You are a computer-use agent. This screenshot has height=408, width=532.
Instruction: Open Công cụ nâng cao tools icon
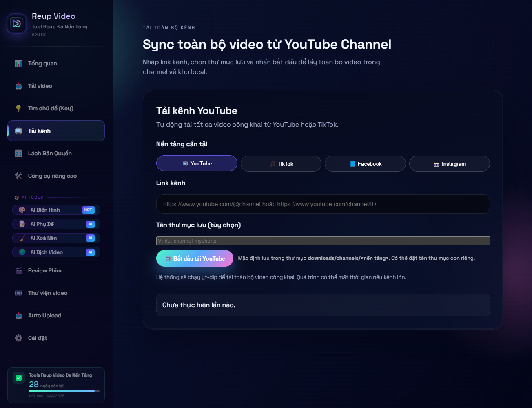tap(19, 176)
